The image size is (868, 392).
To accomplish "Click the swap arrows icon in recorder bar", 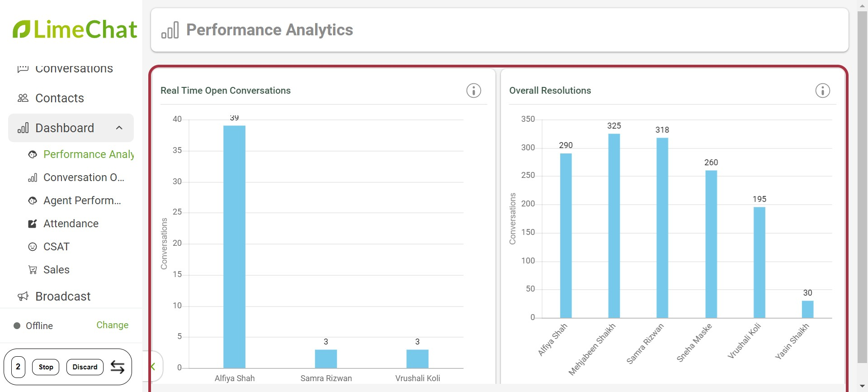I will click(x=118, y=367).
